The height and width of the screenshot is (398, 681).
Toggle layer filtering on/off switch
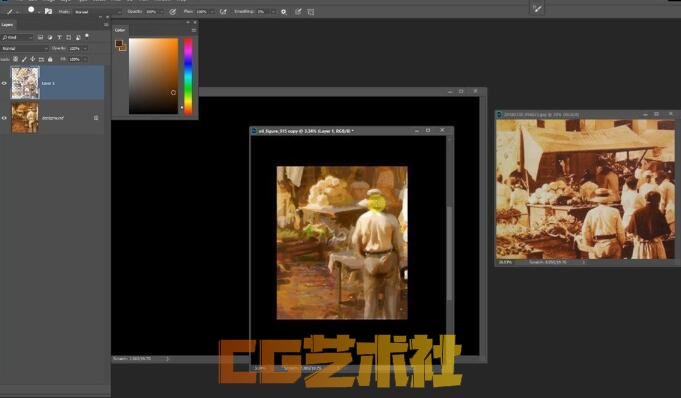point(87,36)
